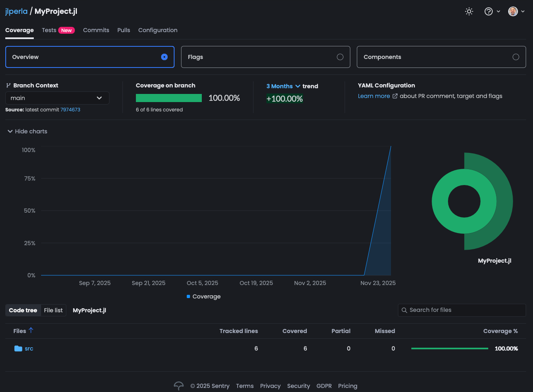The height and width of the screenshot is (392, 533).
Task: Expand the 3 Months trend dropdown
Action: 283,86
